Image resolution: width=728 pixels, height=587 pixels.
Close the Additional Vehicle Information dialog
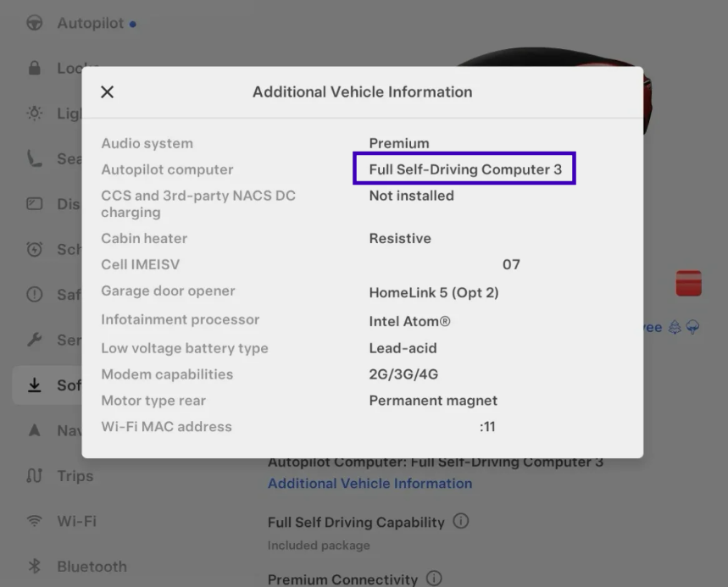click(108, 91)
